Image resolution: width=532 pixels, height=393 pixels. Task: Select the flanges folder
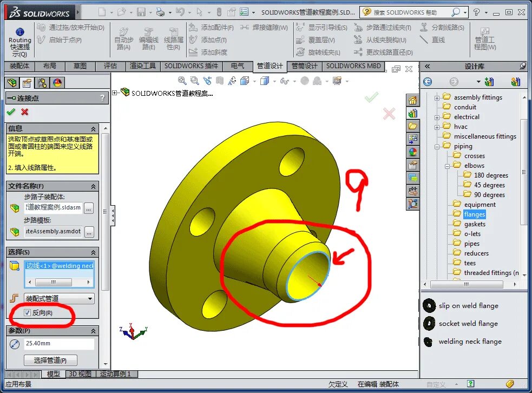(x=475, y=214)
